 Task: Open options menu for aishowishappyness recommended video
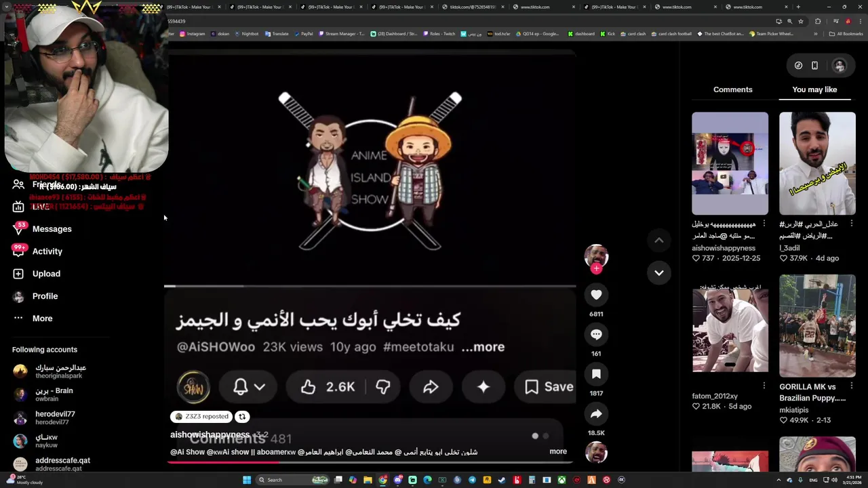click(764, 224)
